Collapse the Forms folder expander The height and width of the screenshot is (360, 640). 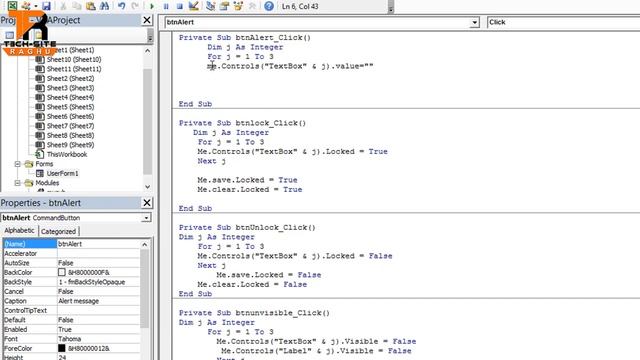pyautogui.click(x=18, y=164)
